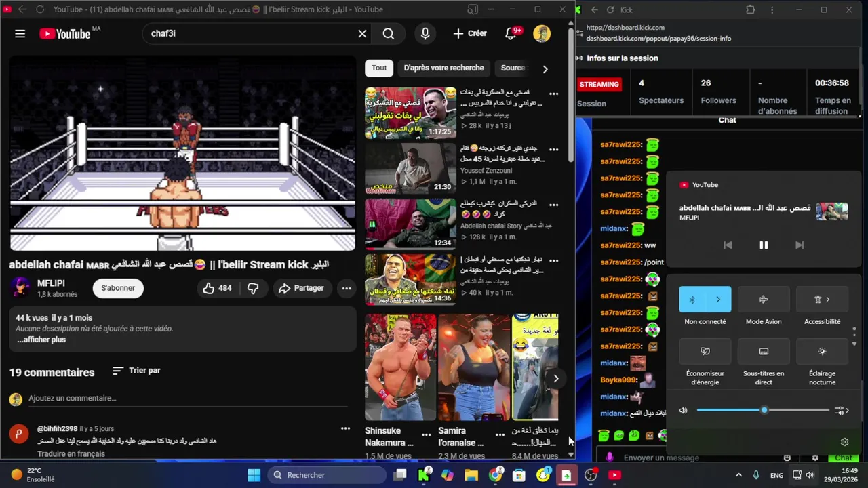Toggle Sous-titres en direct
Viewport: 868px width, 488px height.
[x=764, y=351]
